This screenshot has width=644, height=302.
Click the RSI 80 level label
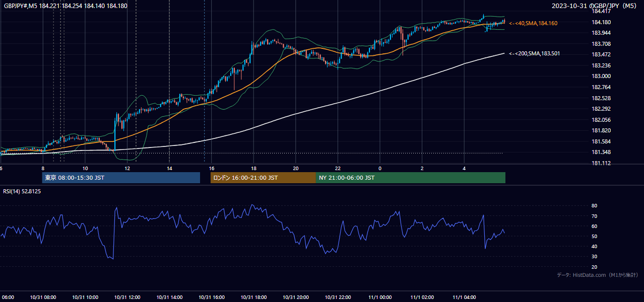click(x=594, y=206)
